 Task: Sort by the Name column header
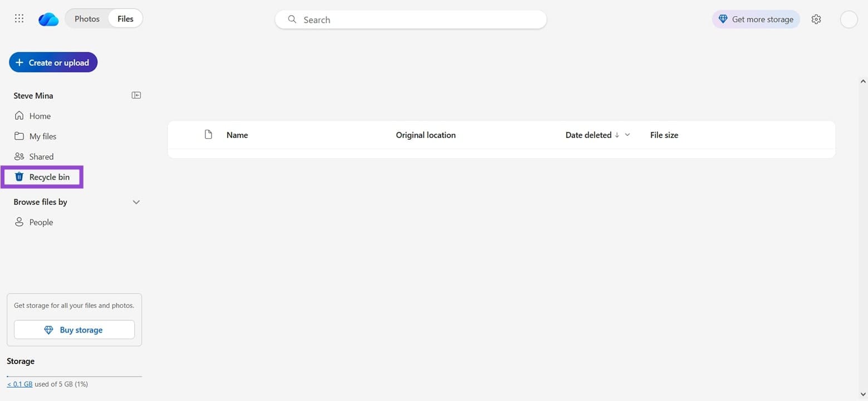pyautogui.click(x=237, y=135)
